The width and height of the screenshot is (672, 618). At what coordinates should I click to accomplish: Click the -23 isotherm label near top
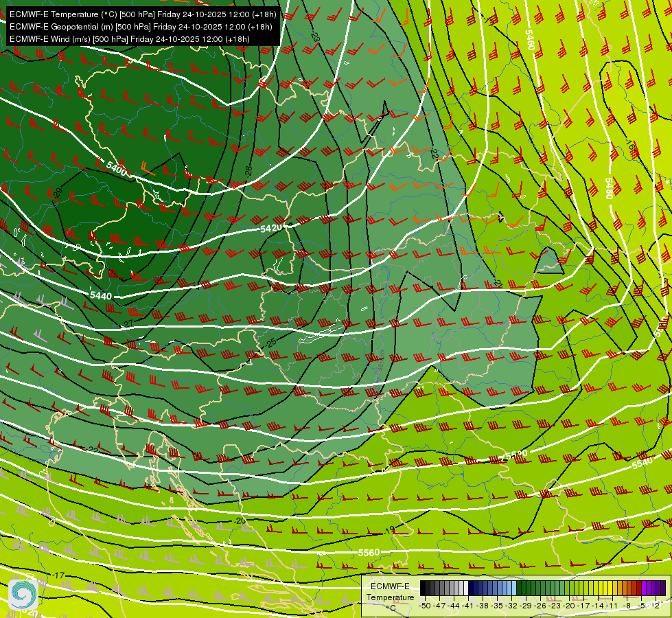coord(314,36)
